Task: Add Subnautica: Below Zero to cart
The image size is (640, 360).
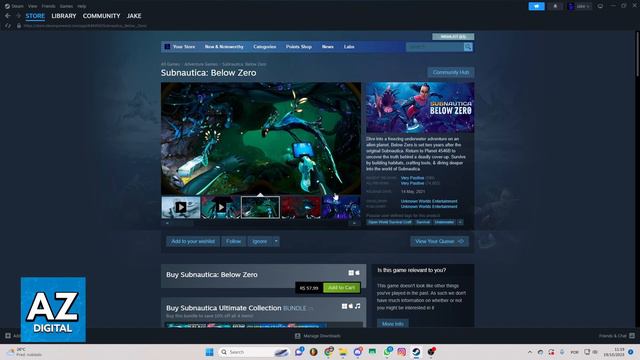Action: tap(342, 288)
